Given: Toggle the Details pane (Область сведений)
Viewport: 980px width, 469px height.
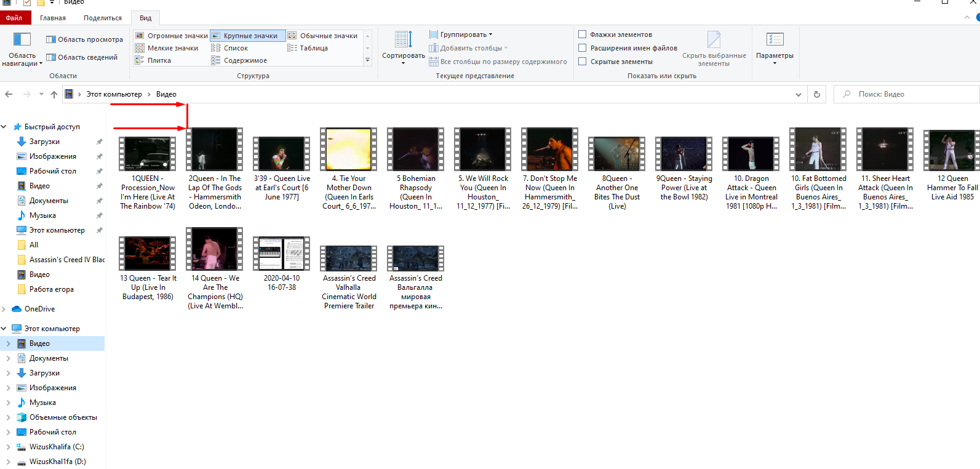Looking at the screenshot, I should pos(82,57).
